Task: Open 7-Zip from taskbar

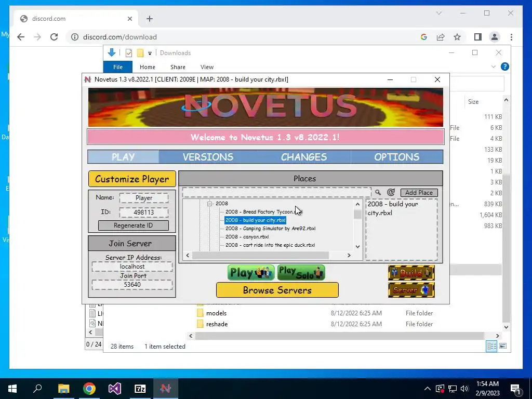Action: (x=140, y=389)
